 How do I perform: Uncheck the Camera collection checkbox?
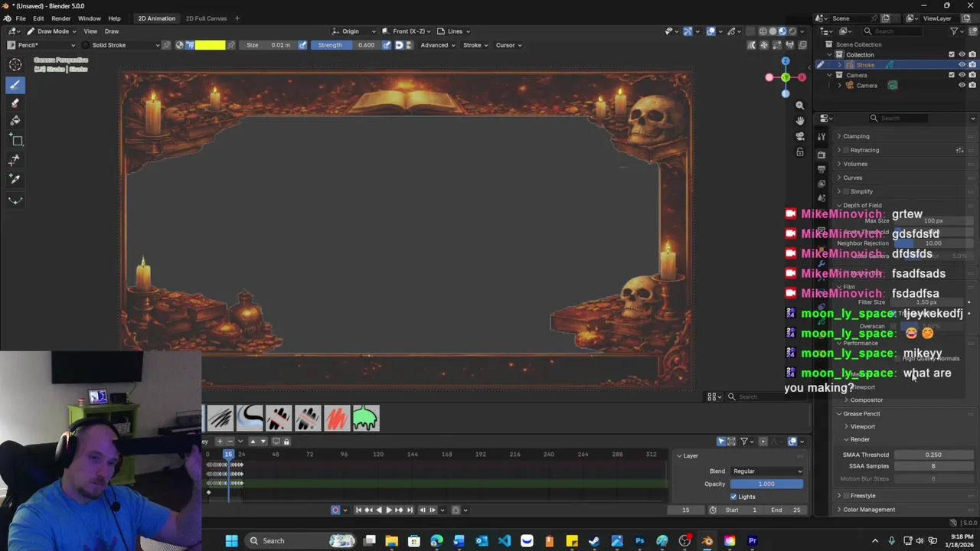coord(952,75)
